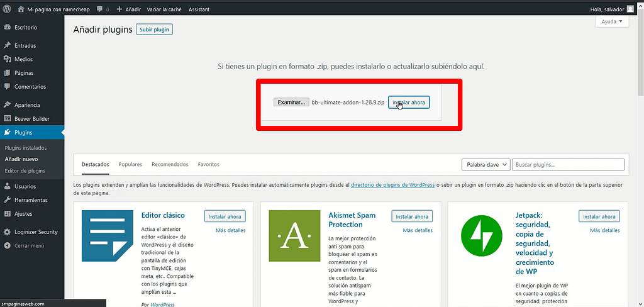Open Más detalles for Editor clásico
Screen dimensions: 644x307
pyautogui.click(x=230, y=230)
